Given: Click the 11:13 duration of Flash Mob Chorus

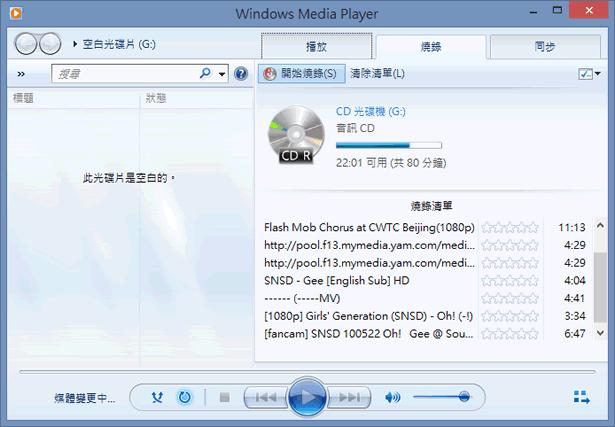Looking at the screenshot, I should click(x=571, y=227).
